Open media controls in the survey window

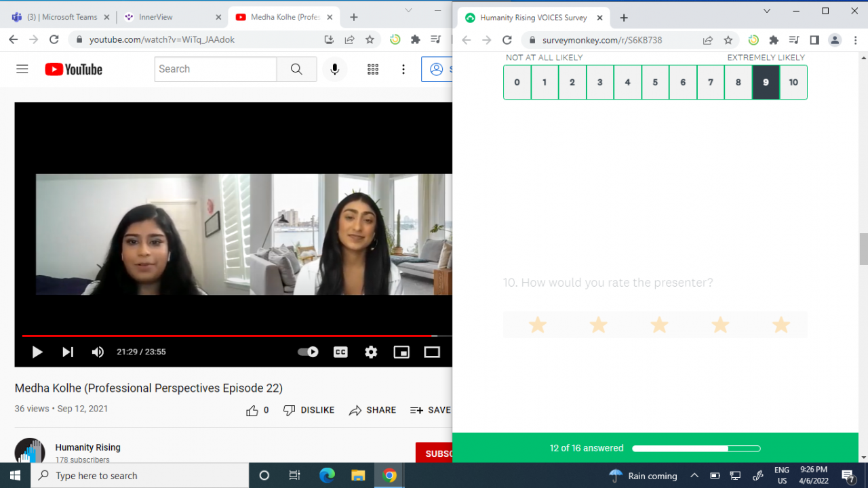coord(794,40)
